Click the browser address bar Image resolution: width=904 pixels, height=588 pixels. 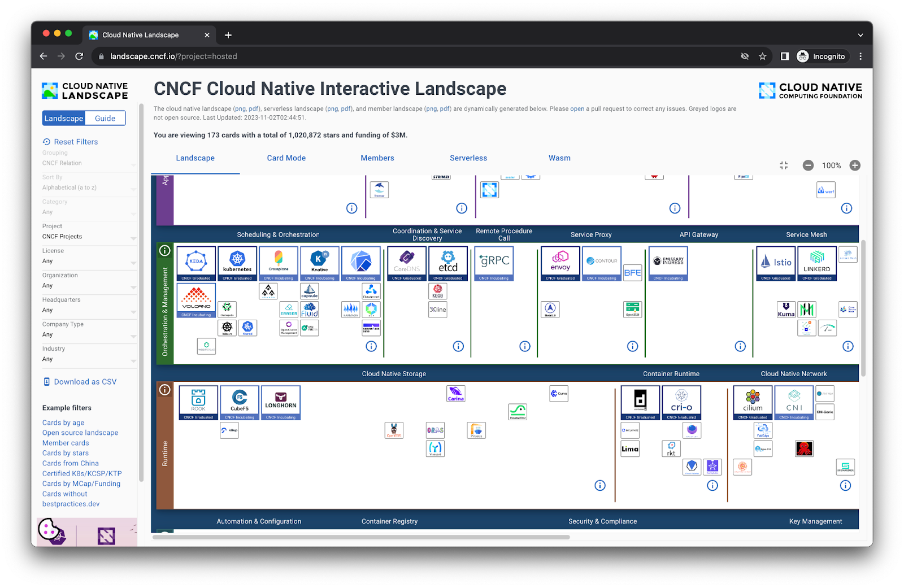coord(418,56)
